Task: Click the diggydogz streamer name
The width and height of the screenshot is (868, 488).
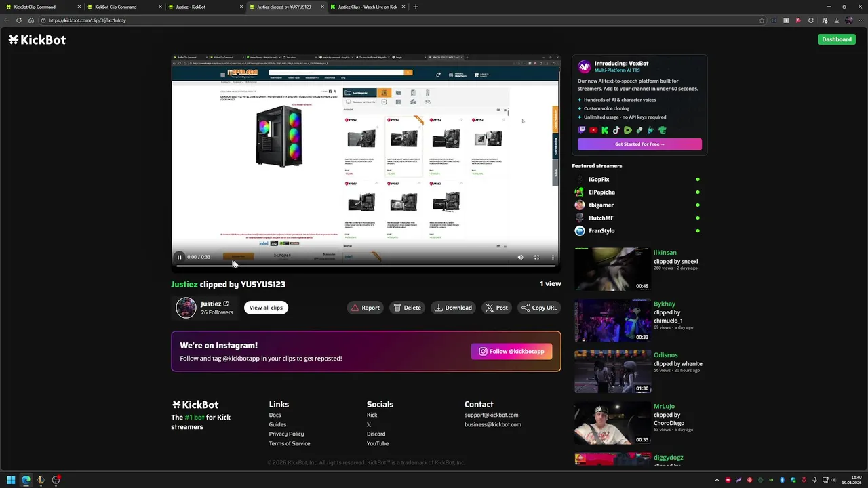Action: pyautogui.click(x=668, y=457)
